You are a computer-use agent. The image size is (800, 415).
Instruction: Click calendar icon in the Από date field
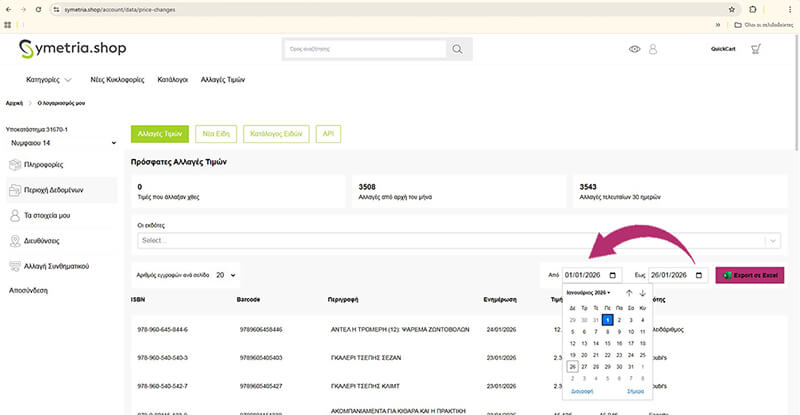(613, 275)
